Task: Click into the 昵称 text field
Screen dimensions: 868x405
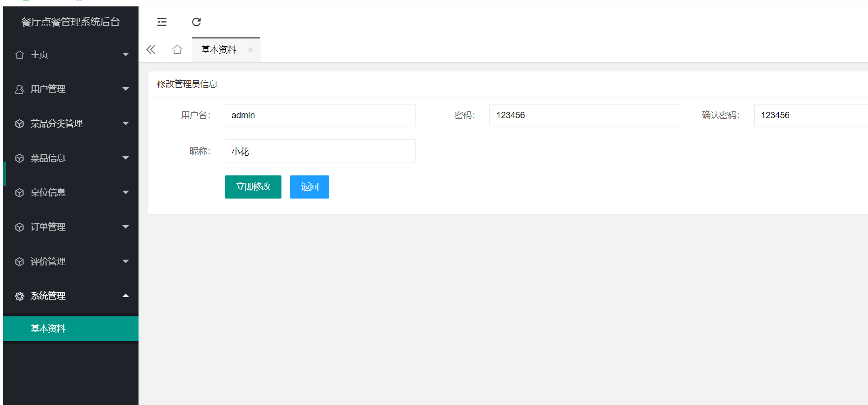Action: pyautogui.click(x=320, y=151)
